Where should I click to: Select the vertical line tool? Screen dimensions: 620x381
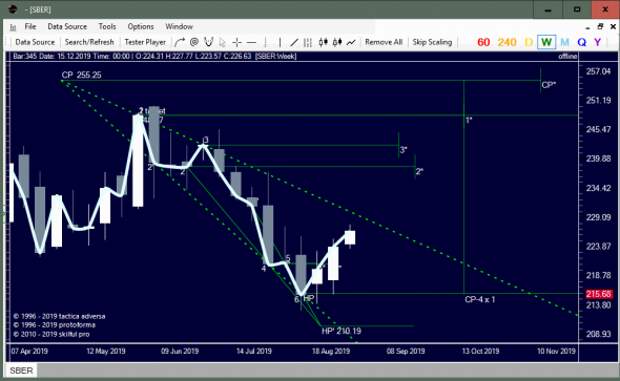[x=280, y=42]
